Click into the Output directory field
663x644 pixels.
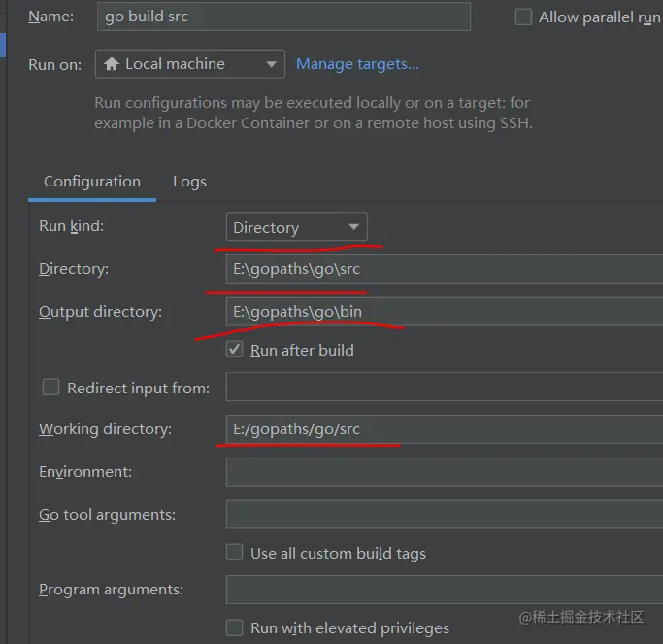(444, 311)
